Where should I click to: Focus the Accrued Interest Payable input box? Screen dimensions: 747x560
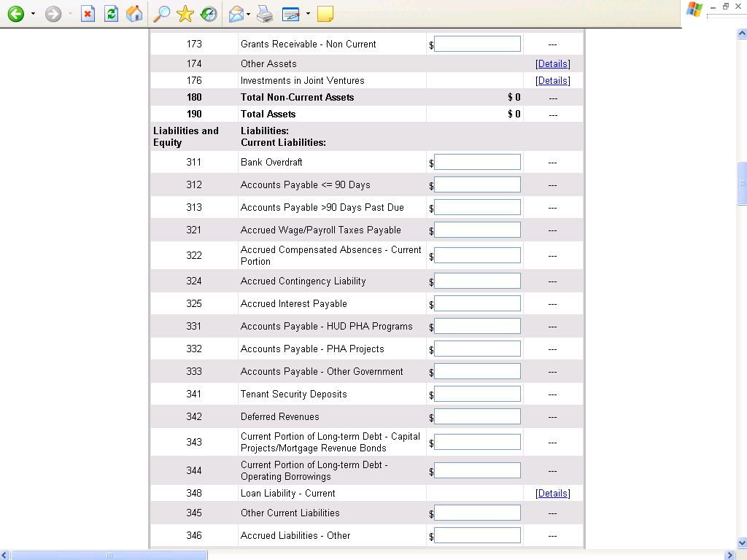pos(477,303)
